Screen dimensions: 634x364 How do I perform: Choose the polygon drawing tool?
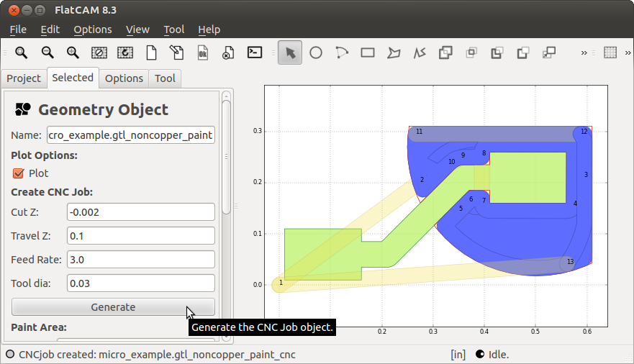394,53
